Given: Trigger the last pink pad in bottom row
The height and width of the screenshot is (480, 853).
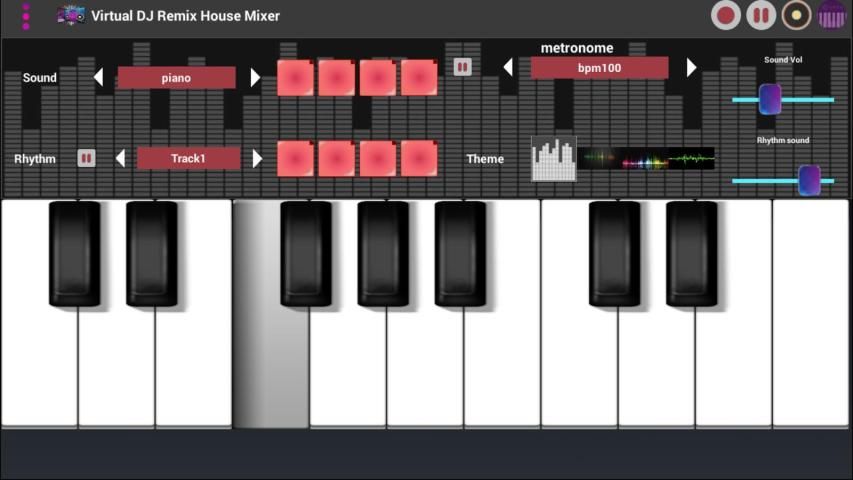Looking at the screenshot, I should (x=419, y=158).
